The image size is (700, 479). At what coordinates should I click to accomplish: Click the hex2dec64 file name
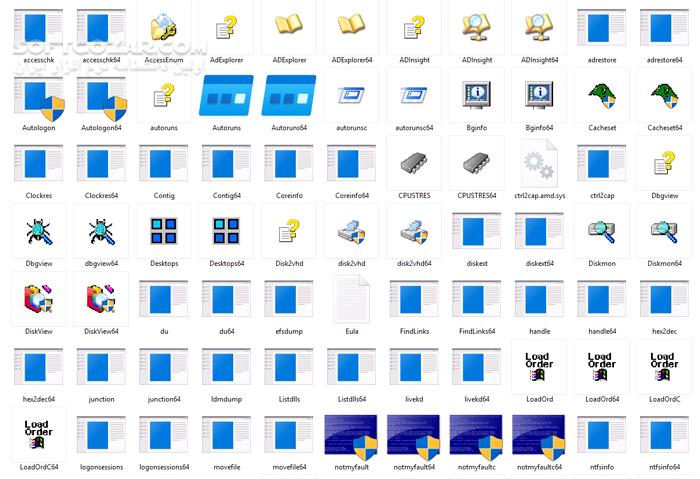coord(39,399)
